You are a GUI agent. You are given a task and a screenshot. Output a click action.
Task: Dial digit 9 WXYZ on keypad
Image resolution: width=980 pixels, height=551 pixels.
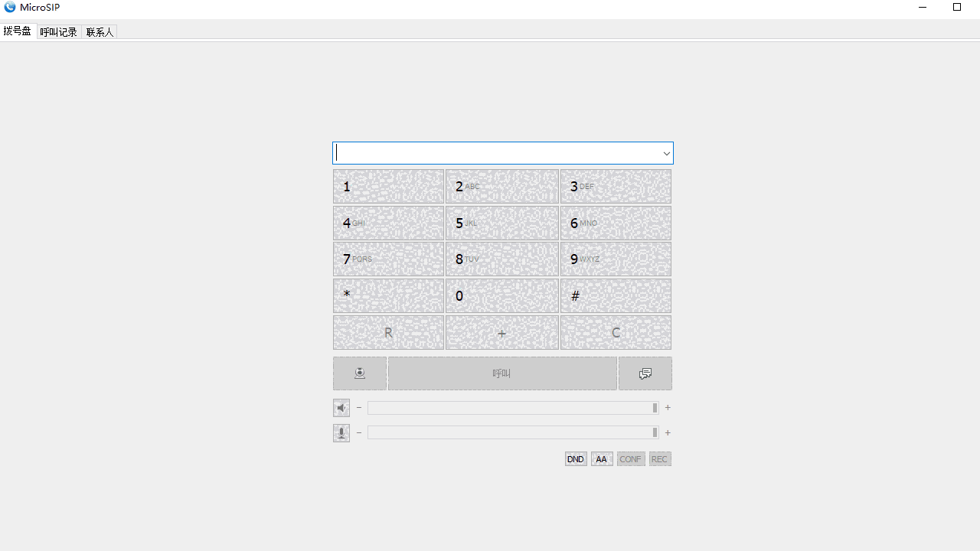click(616, 259)
